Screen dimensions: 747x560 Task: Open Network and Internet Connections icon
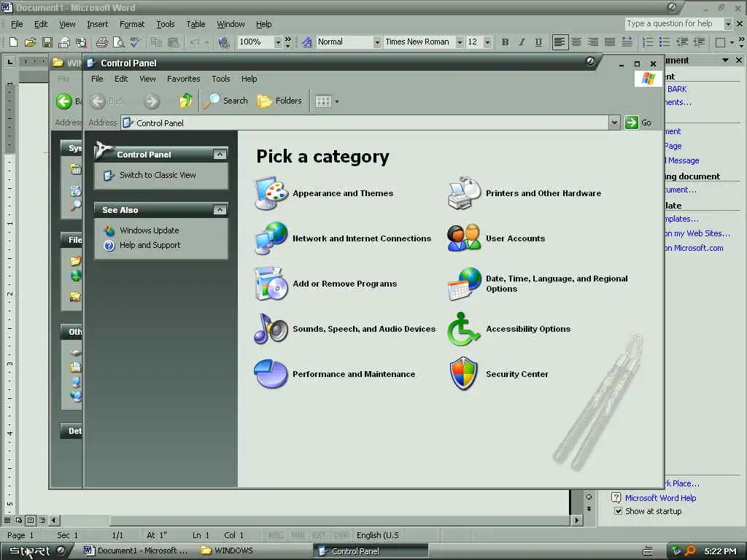271,238
